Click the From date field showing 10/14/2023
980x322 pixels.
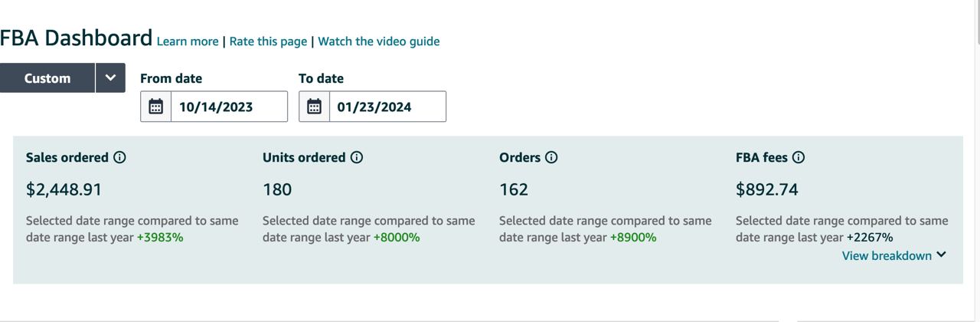[228, 107]
